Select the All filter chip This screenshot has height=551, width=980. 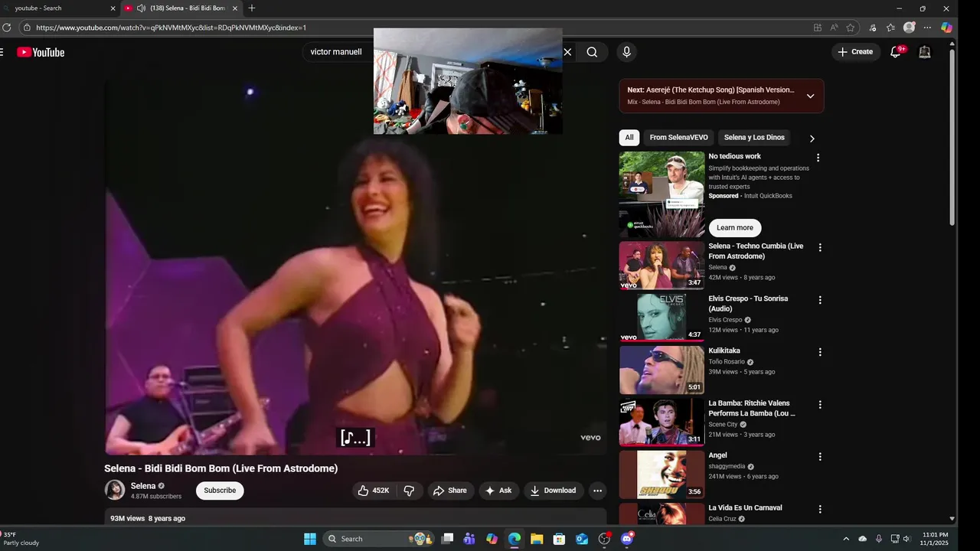point(629,138)
